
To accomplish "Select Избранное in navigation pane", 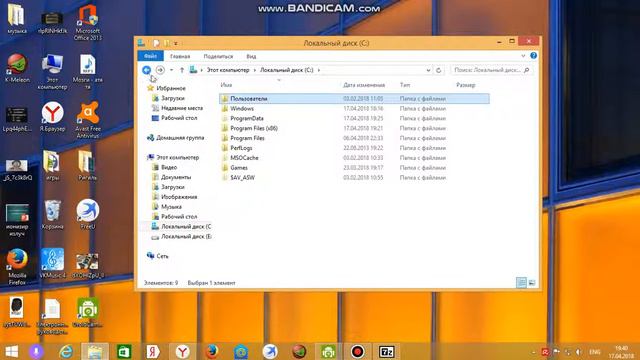I will tap(171, 88).
